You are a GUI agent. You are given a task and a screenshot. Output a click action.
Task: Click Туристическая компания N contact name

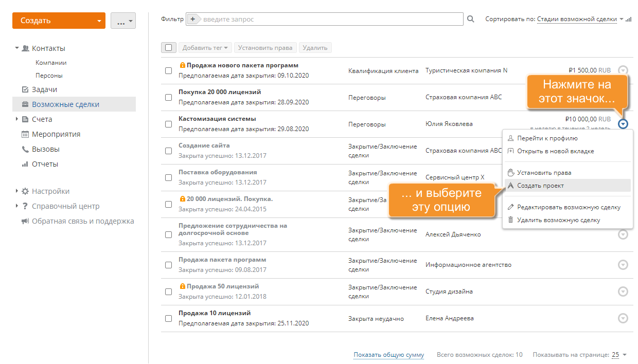coord(466,70)
